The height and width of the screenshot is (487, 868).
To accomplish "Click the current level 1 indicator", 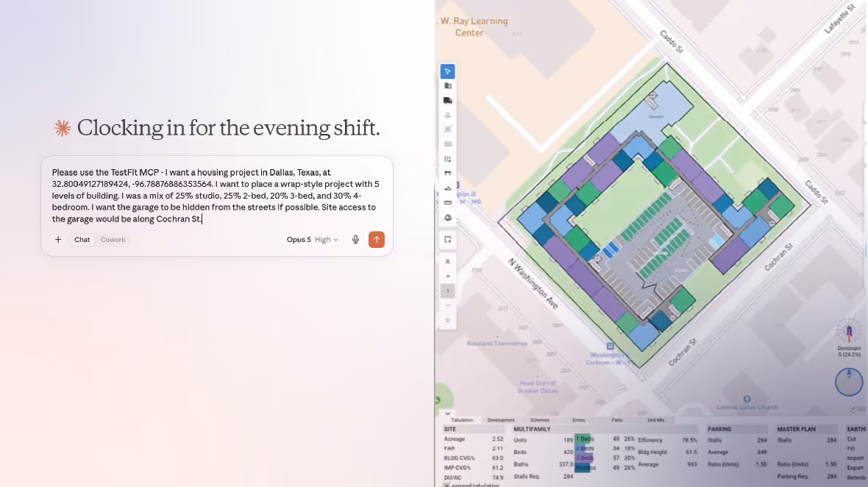I will tap(448, 291).
